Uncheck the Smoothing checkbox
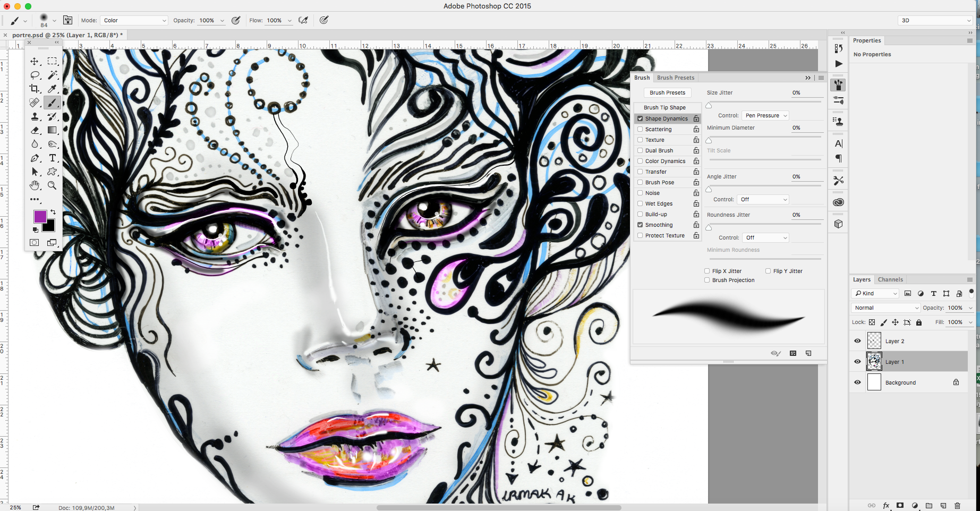This screenshot has width=980, height=511. (640, 225)
